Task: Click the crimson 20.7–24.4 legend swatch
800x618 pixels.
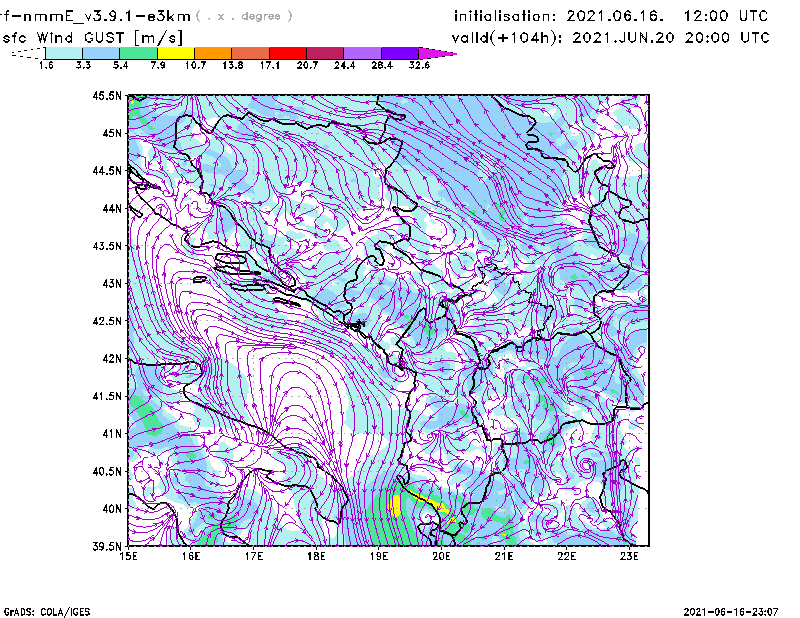Action: coord(326,53)
